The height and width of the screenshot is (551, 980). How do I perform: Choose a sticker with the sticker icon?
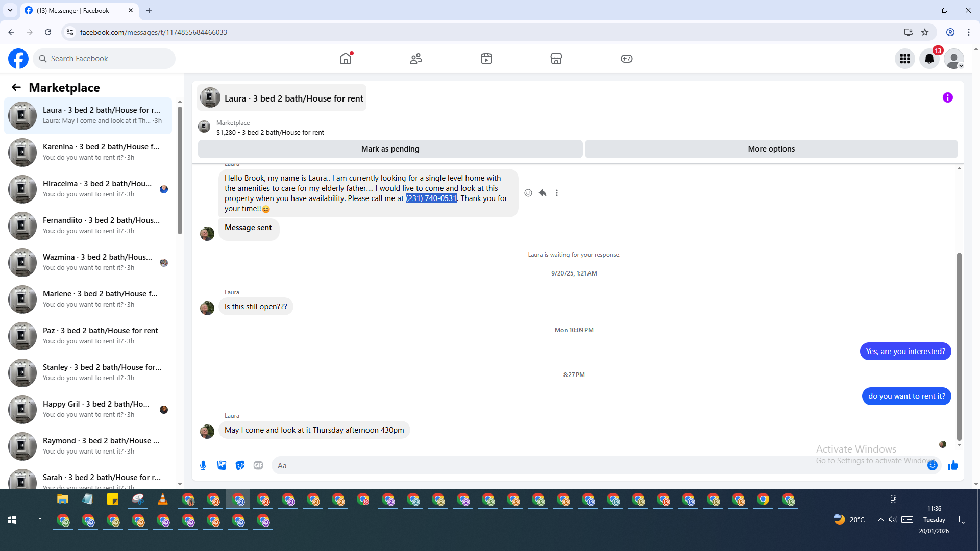(x=240, y=465)
